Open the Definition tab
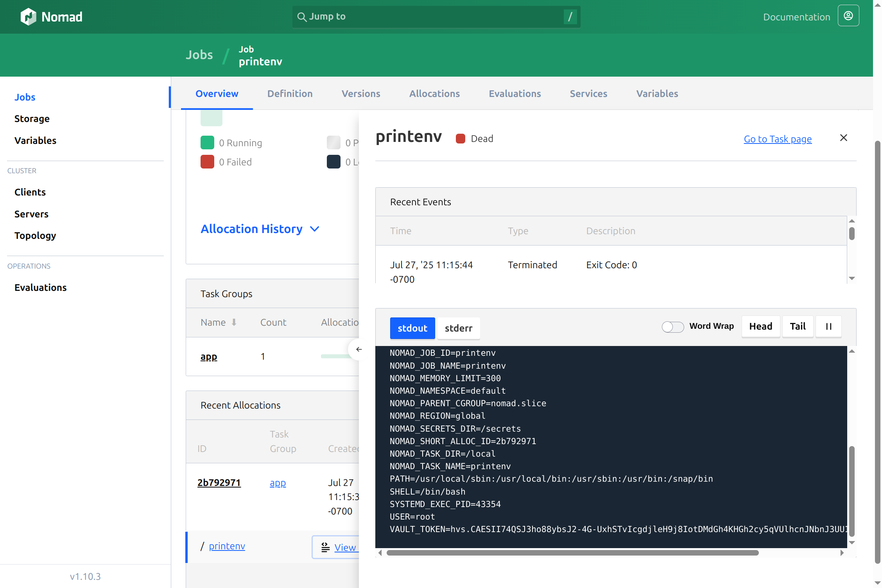Image resolution: width=882 pixels, height=588 pixels. [290, 94]
